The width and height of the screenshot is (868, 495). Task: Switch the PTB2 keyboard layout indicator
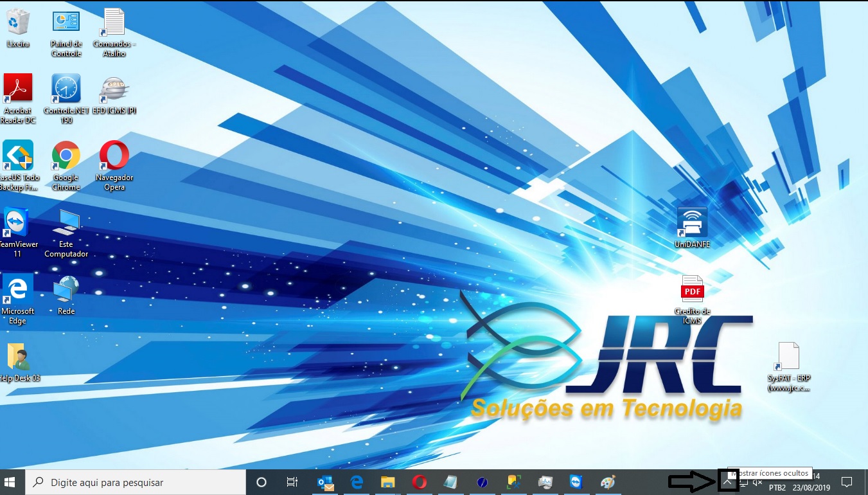tap(777, 488)
